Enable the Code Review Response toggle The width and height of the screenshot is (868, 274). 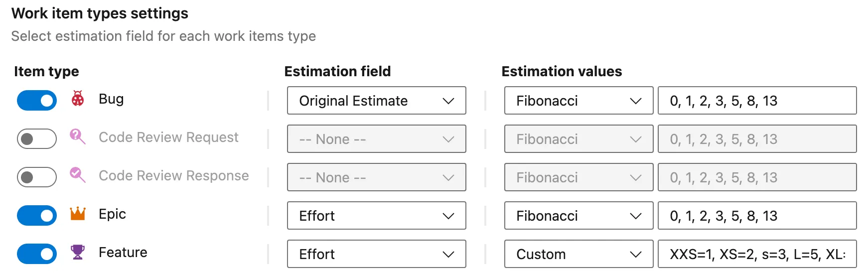click(x=37, y=177)
